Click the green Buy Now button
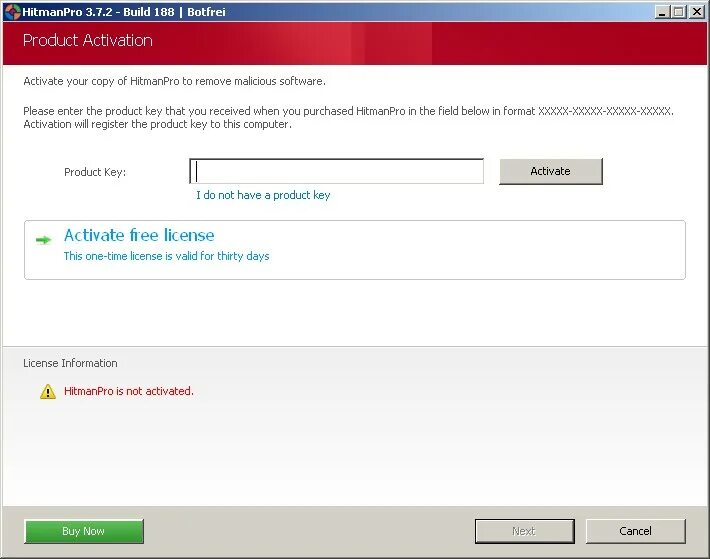This screenshot has width=710, height=559. 84,531
